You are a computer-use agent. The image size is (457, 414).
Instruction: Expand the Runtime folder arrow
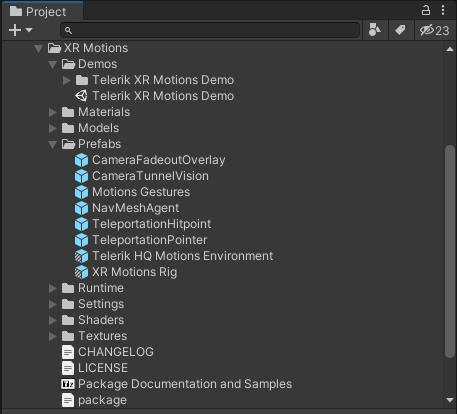click(x=53, y=288)
